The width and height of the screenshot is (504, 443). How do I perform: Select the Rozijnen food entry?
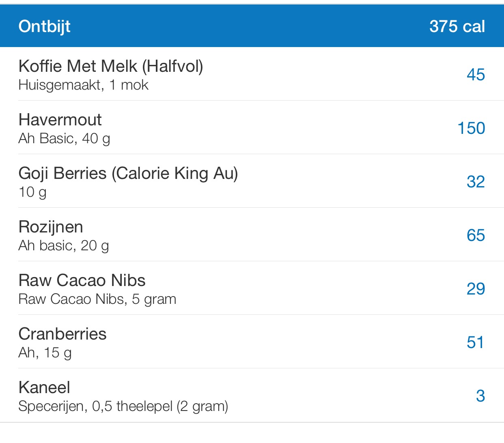[x=51, y=227]
